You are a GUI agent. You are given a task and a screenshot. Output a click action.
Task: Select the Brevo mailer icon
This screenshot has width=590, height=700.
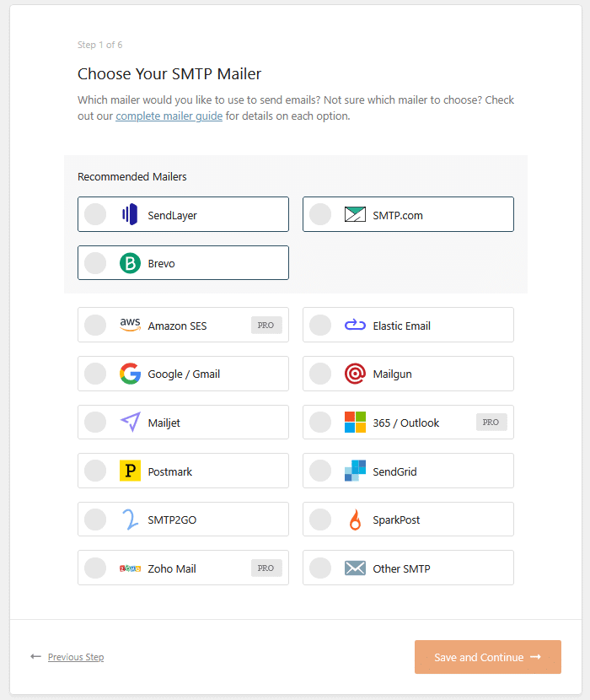click(129, 262)
